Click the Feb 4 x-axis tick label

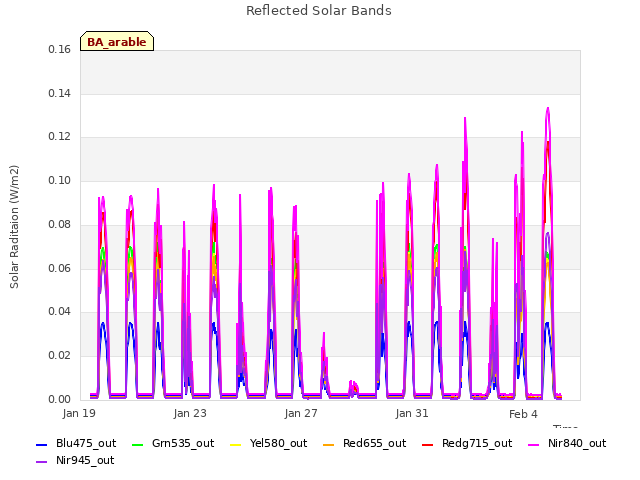pos(523,414)
